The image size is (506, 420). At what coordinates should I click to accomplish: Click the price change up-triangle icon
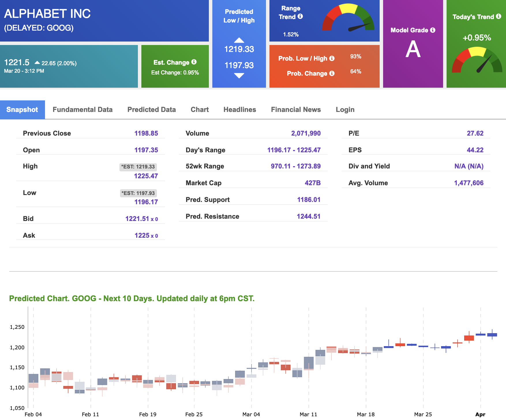[x=37, y=63]
